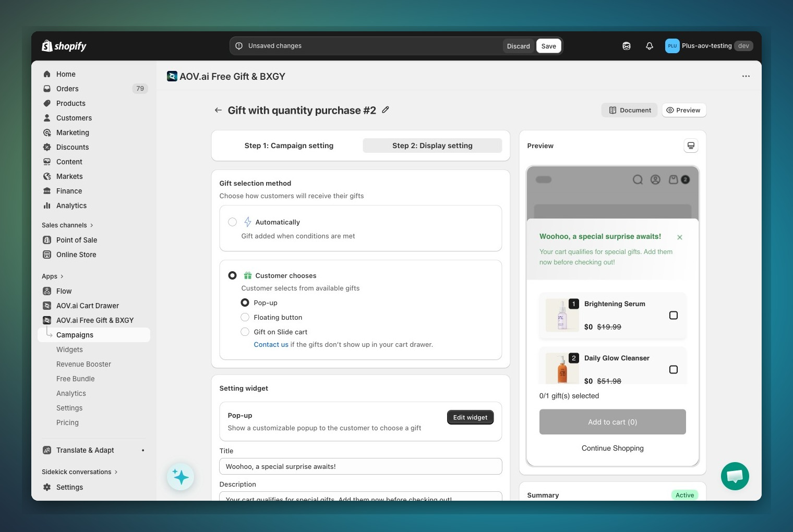The height and width of the screenshot is (532, 793).
Task: Follow the Contact us link
Action: [271, 345]
